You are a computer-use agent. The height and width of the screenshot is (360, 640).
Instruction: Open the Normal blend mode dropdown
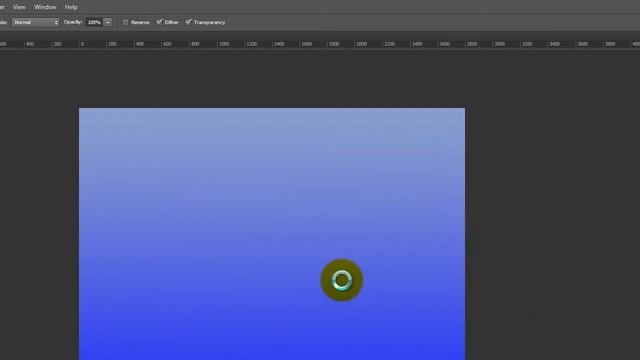35,22
